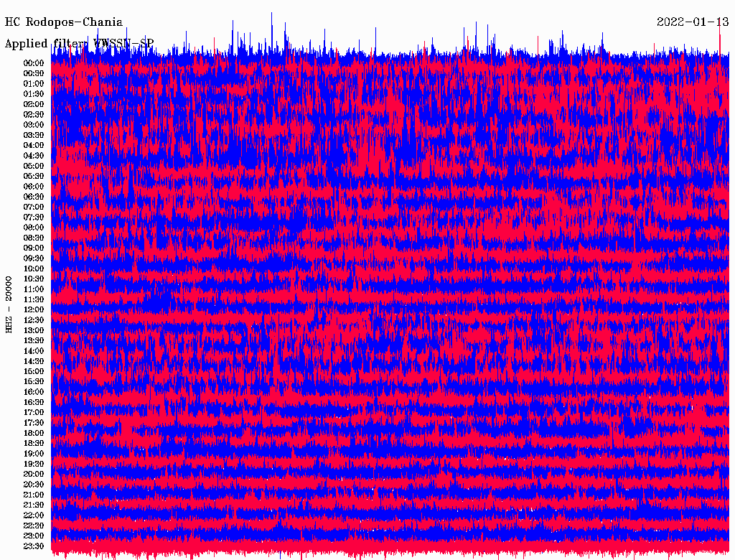Select the 03:30 time label
This screenshot has height=560, width=735.
pyautogui.click(x=34, y=135)
